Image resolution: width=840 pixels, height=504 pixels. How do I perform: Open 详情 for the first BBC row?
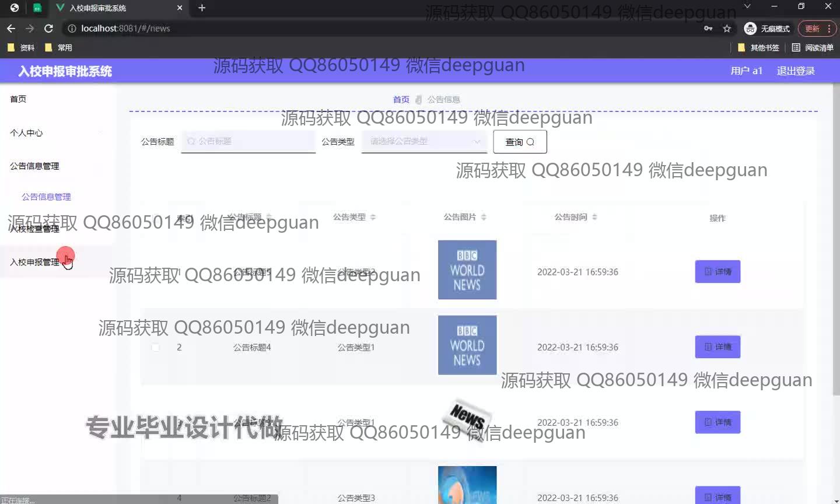click(x=717, y=272)
